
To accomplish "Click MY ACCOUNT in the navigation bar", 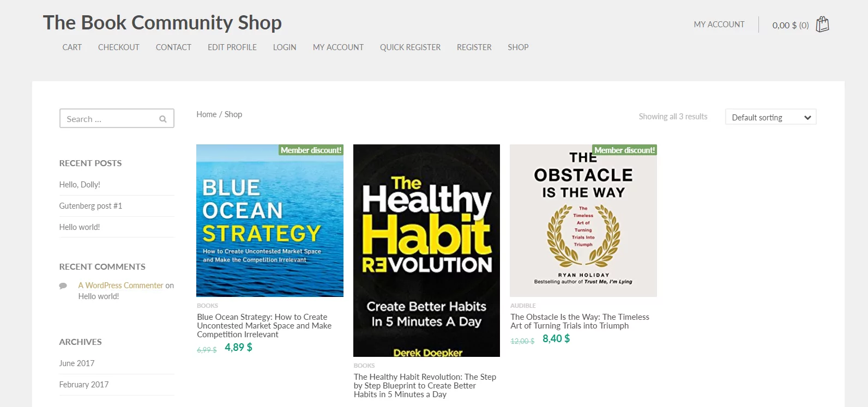I will pos(338,47).
